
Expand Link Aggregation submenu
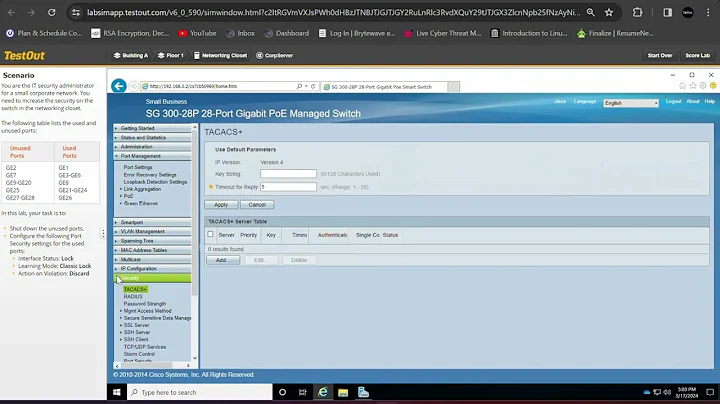[142, 189]
